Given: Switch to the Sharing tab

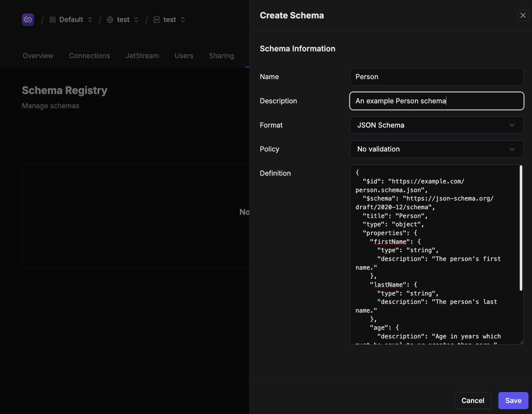Looking at the screenshot, I should (x=221, y=56).
